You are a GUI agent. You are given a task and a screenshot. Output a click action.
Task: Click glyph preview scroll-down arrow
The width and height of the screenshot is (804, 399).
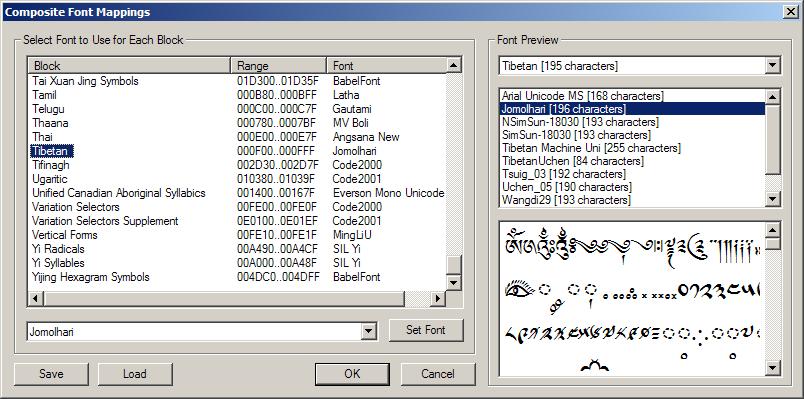[x=772, y=367]
